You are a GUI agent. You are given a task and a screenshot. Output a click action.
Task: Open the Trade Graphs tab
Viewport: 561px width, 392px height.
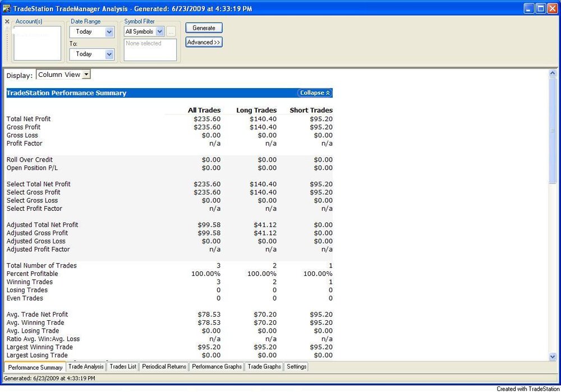click(x=264, y=367)
